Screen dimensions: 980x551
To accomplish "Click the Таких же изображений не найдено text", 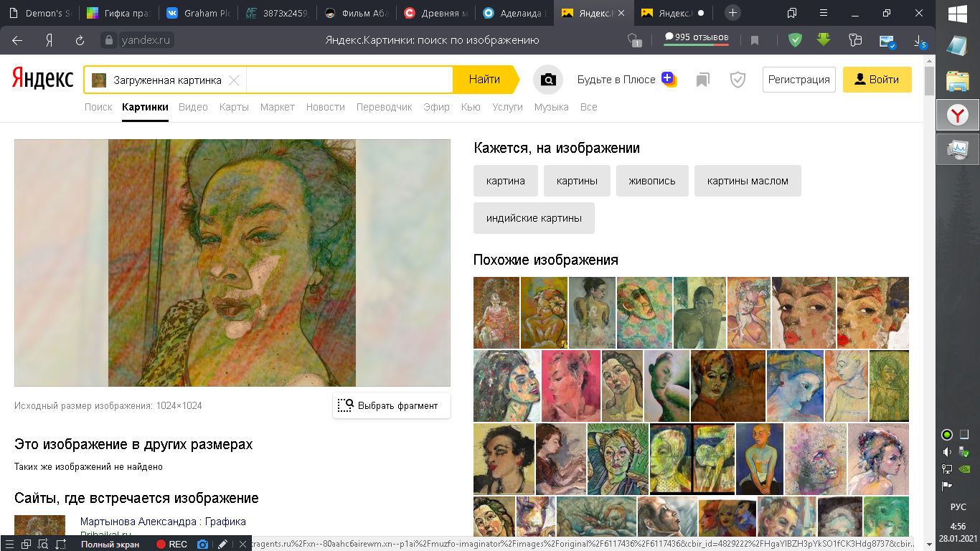I will [88, 467].
